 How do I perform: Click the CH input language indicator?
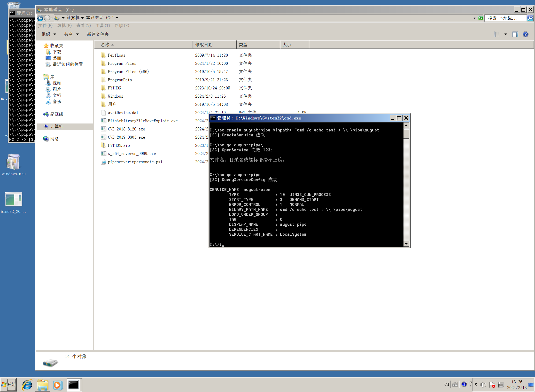click(447, 384)
